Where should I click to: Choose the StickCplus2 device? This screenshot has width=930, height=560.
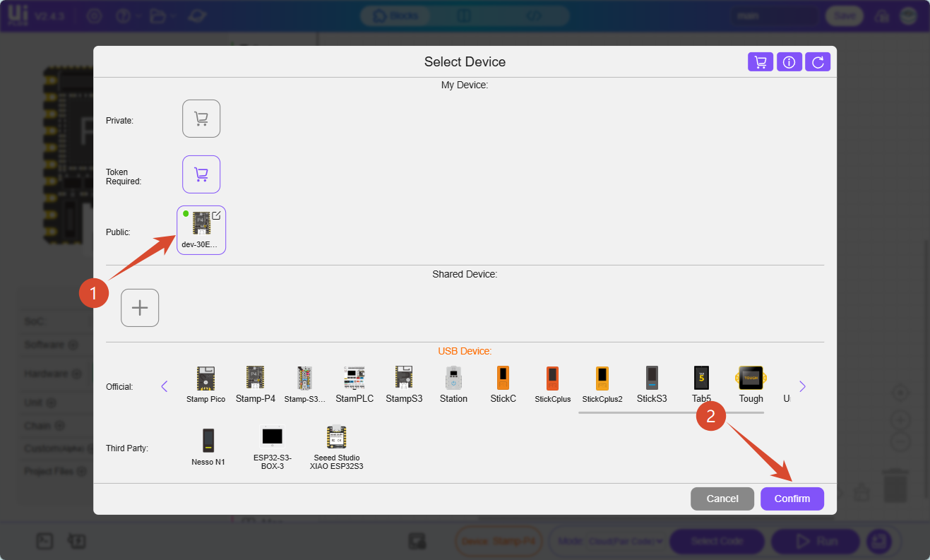(x=602, y=385)
